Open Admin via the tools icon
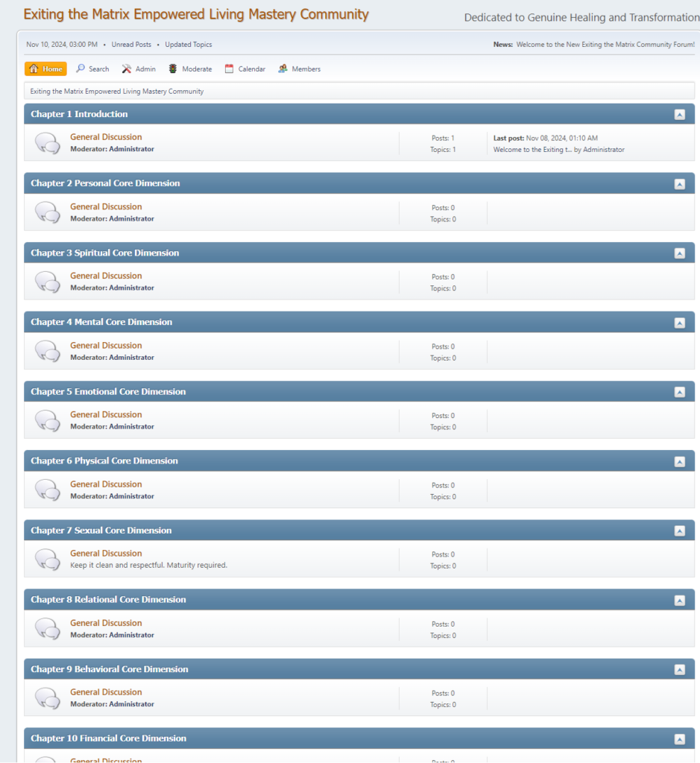The width and height of the screenshot is (700, 763). tap(127, 69)
